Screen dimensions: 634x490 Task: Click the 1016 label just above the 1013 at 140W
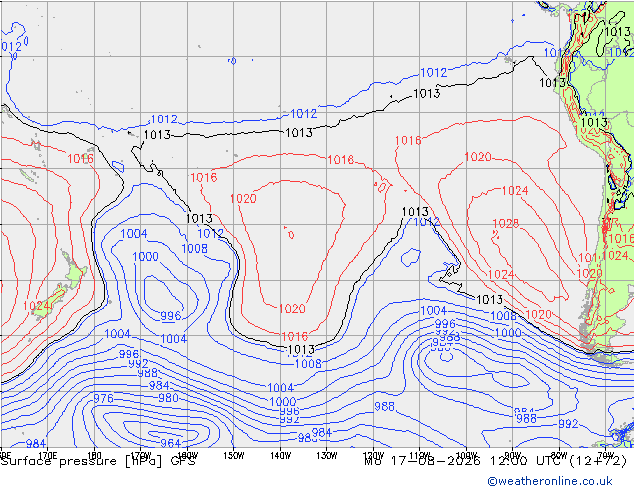pos(294,336)
